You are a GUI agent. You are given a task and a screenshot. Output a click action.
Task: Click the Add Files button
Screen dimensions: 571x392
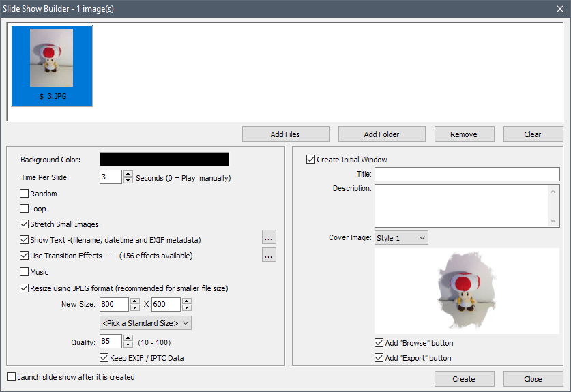285,134
